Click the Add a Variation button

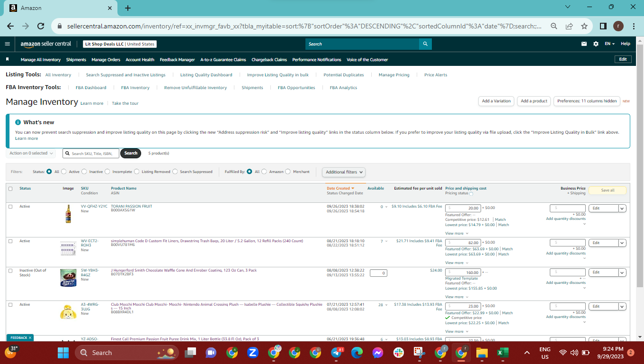tap(496, 101)
